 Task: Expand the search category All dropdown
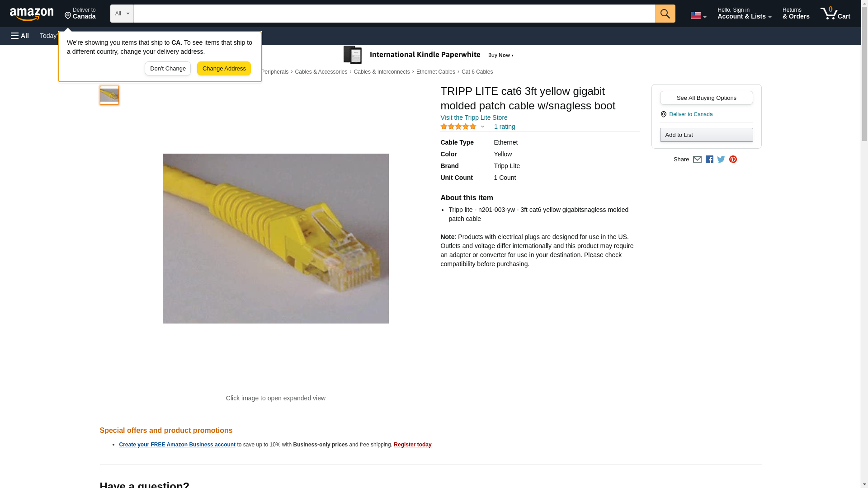[x=122, y=14]
